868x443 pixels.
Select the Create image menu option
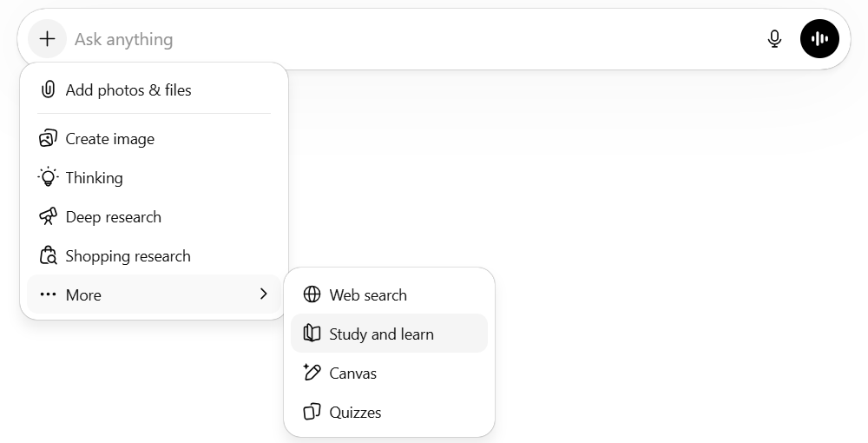[110, 138]
